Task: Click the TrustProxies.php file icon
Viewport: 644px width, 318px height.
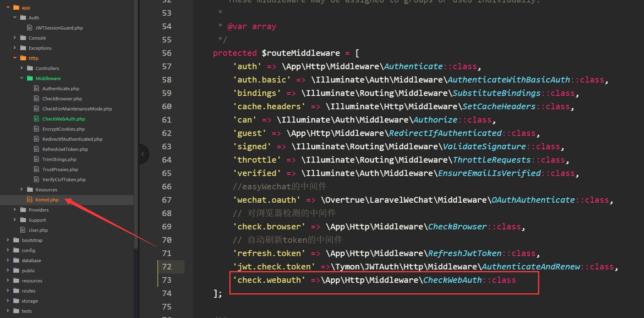Action: click(x=36, y=169)
